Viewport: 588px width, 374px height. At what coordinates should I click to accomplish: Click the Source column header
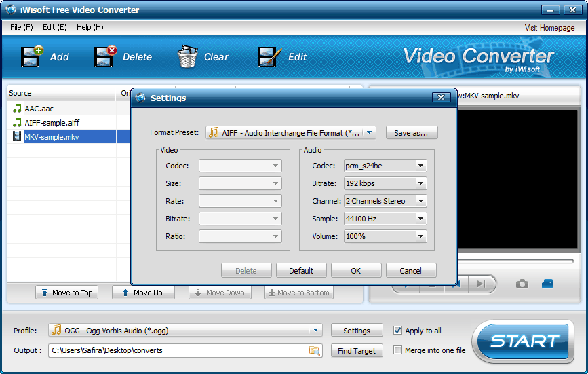point(61,93)
